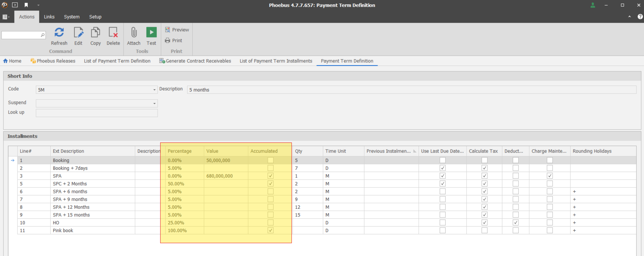Click the Refresh icon
The height and width of the screenshot is (256, 644).
(x=59, y=32)
